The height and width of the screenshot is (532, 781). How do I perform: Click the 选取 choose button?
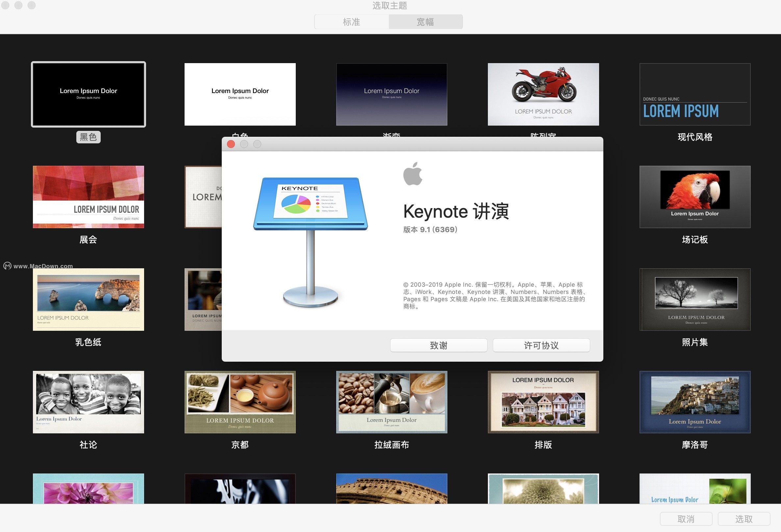(x=744, y=519)
